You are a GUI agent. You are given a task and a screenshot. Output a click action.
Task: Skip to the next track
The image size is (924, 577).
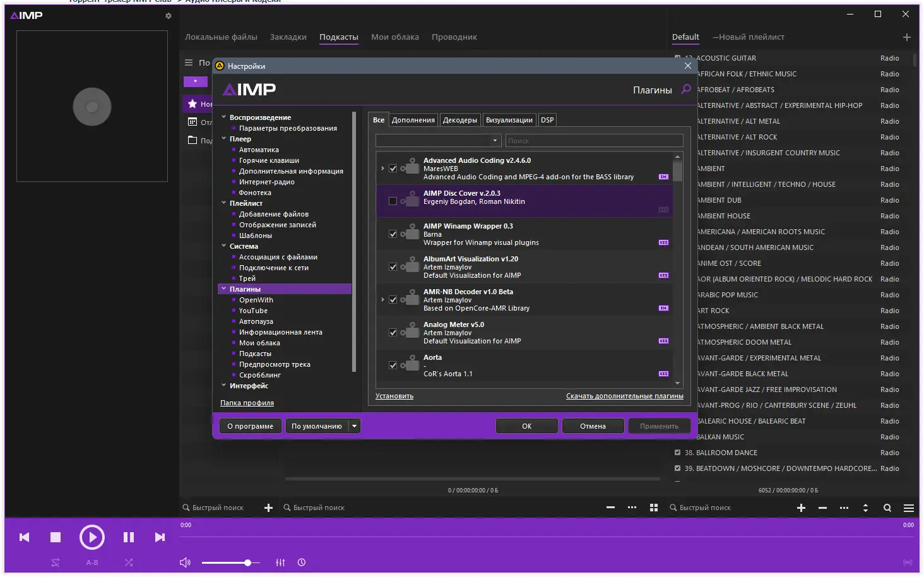[x=160, y=537]
